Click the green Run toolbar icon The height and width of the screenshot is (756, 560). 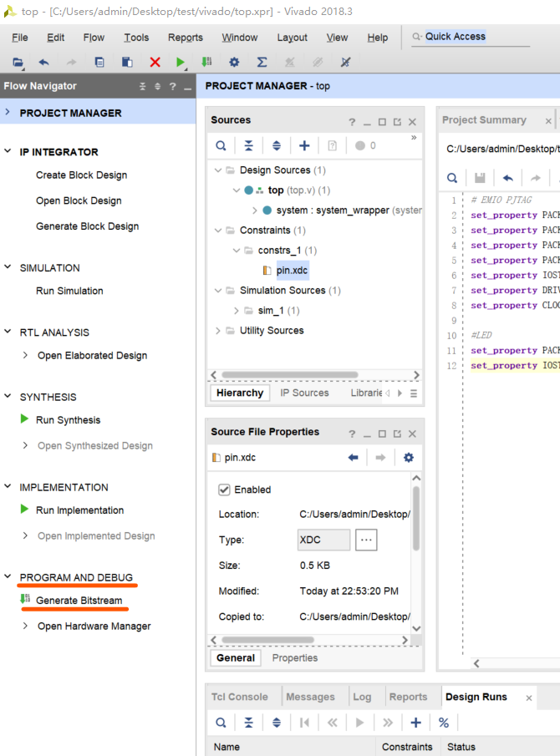click(x=181, y=63)
